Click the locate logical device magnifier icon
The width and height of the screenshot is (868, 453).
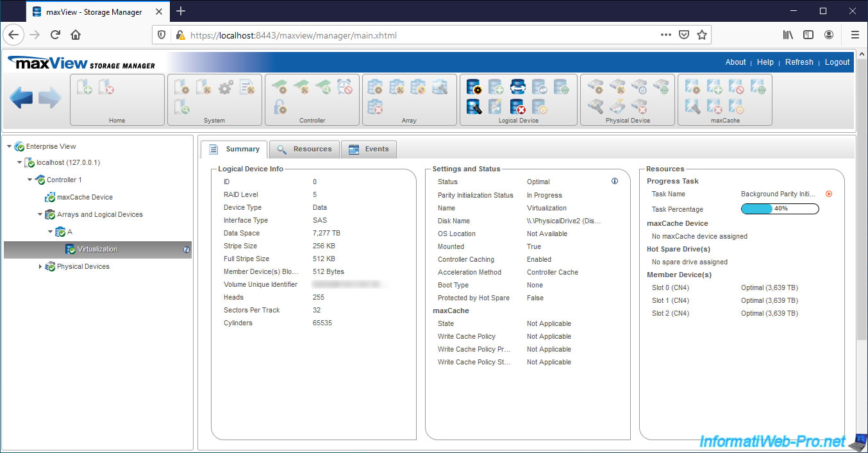tap(474, 107)
